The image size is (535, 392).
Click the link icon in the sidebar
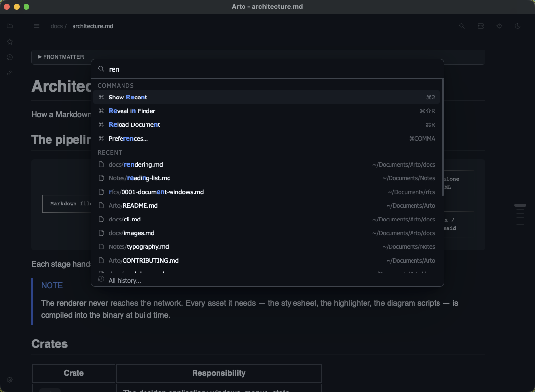(10, 73)
